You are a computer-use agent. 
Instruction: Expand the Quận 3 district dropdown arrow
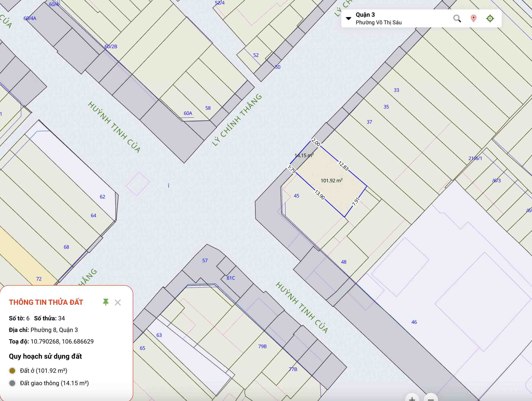pyautogui.click(x=348, y=18)
